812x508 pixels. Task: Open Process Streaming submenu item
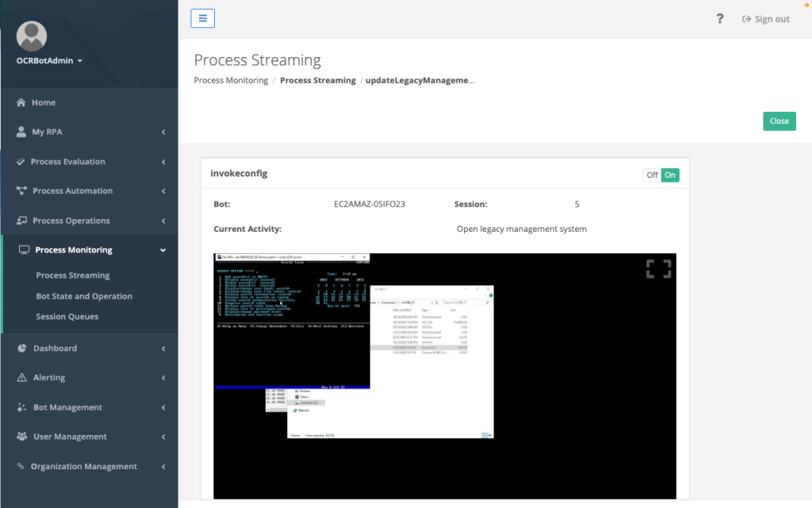72,275
